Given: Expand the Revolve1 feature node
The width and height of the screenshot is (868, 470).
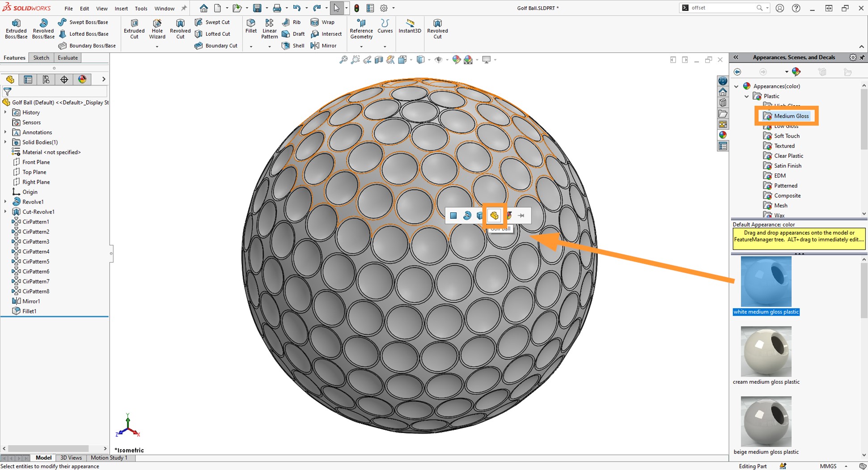Looking at the screenshot, I should tap(6, 202).
